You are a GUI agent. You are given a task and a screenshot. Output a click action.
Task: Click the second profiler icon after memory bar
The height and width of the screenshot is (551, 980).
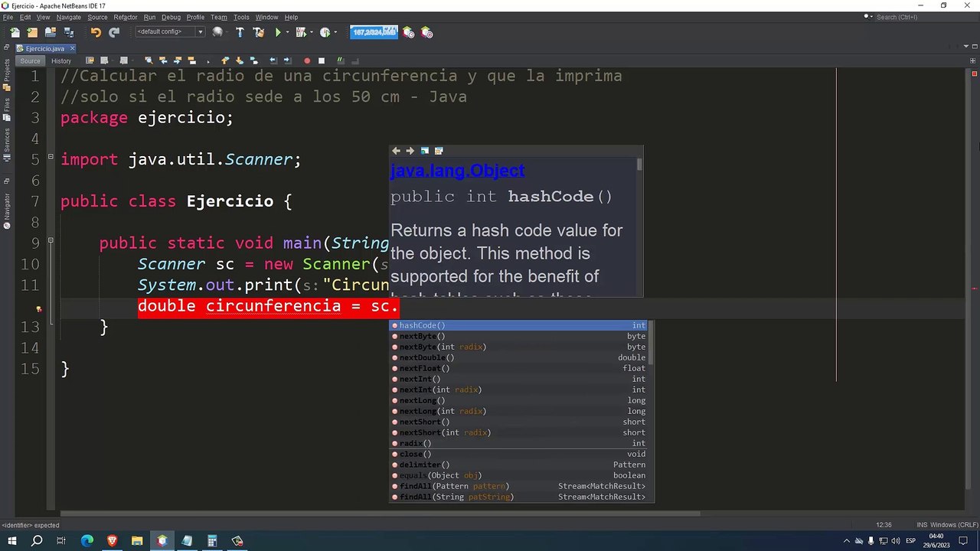(426, 32)
